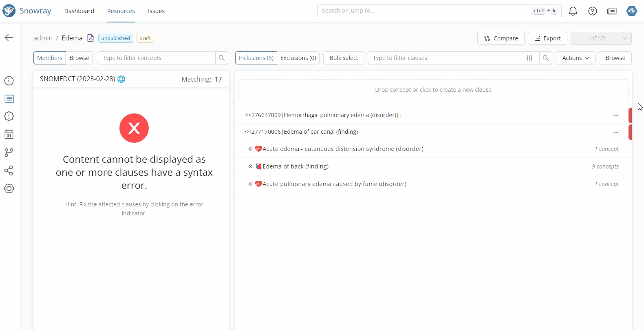
Task: Click the notifications bell icon
Action: pyautogui.click(x=573, y=11)
